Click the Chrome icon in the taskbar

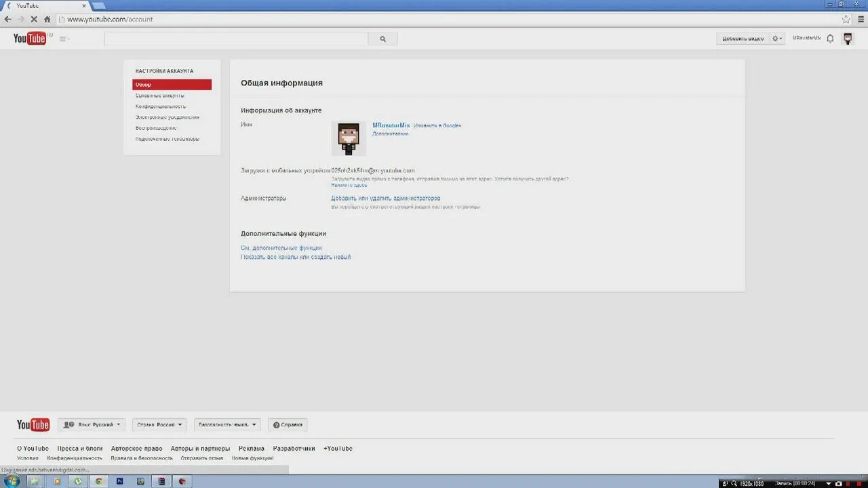[x=99, y=481]
